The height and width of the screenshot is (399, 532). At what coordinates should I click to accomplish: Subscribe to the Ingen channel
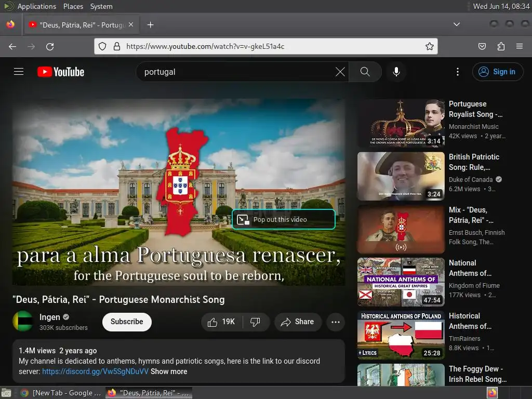(x=127, y=322)
